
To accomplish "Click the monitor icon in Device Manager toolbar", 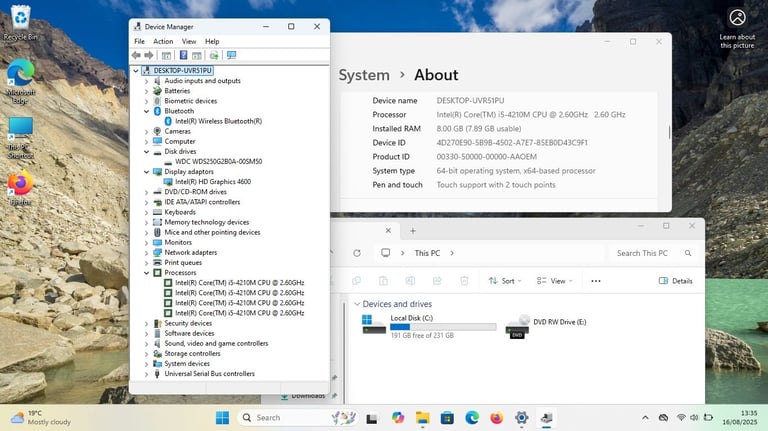I will pyautogui.click(x=231, y=55).
